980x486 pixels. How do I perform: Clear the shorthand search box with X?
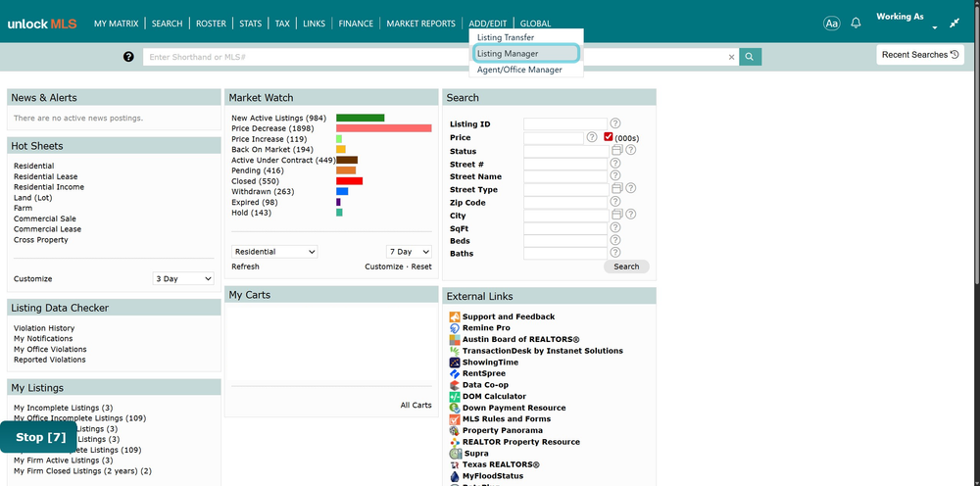[x=731, y=57]
